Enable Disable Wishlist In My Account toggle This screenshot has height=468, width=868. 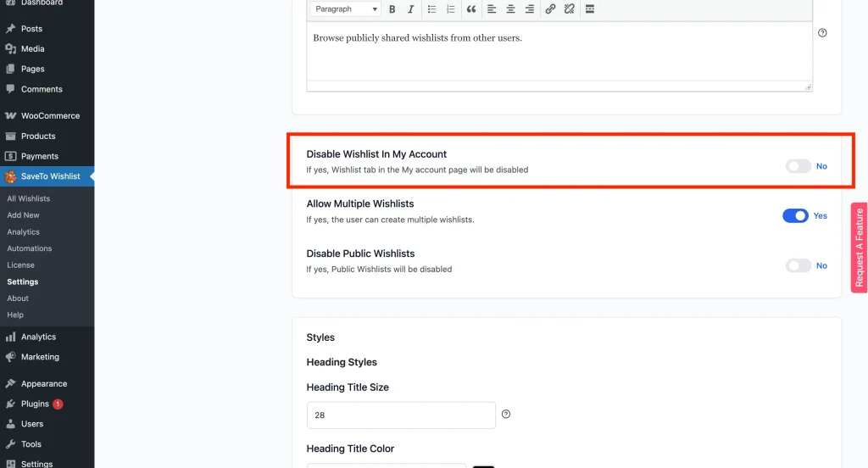click(798, 166)
